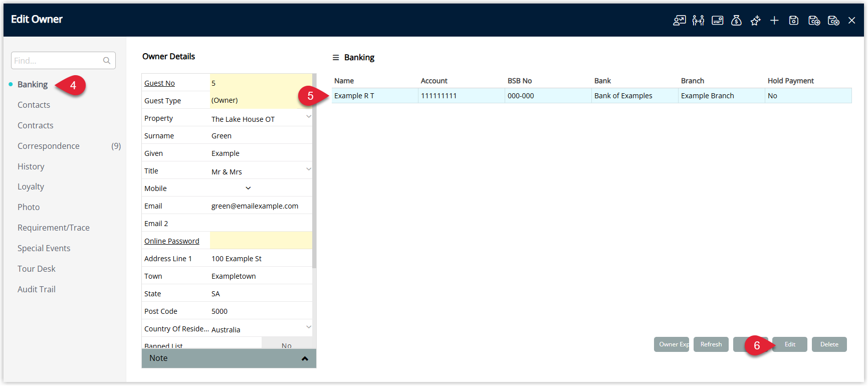Sort by Hold Payment column header
868x386 pixels.
click(x=791, y=81)
